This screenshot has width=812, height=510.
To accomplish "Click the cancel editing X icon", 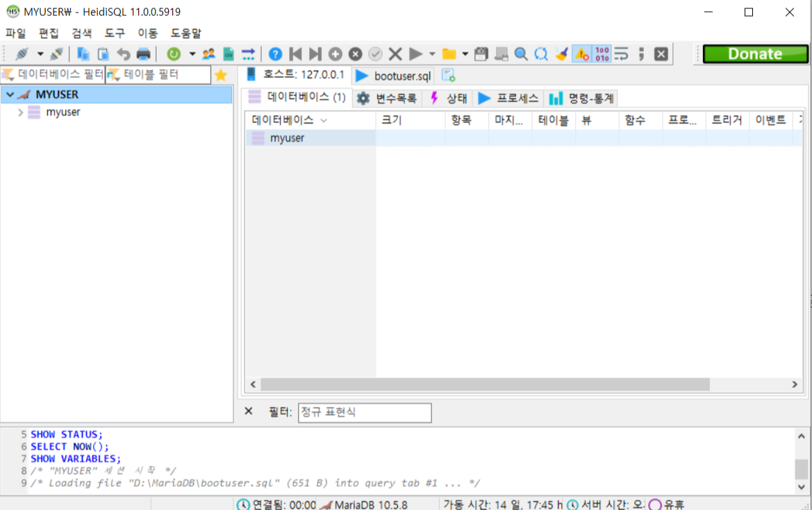I will pos(395,54).
